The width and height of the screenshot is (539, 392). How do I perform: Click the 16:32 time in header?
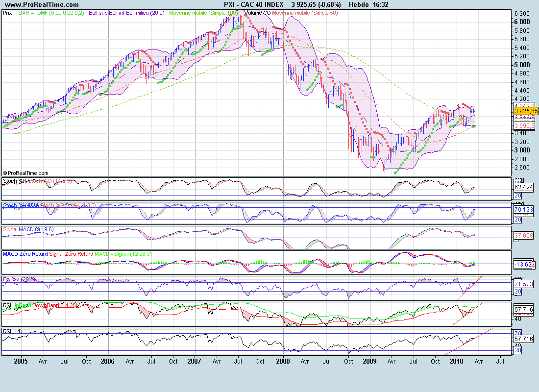click(381, 5)
